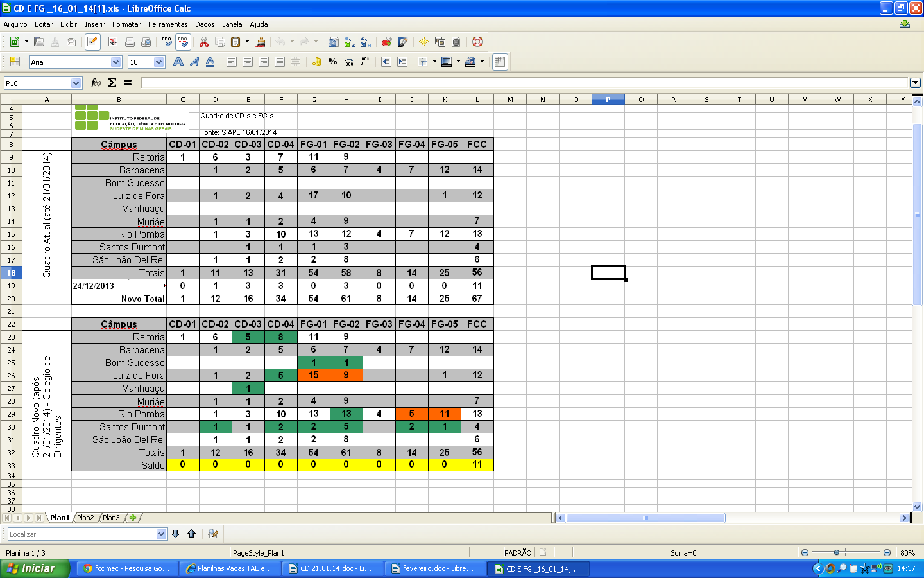Copy selection icon in toolbar
The width and height of the screenshot is (924, 578).
point(220,42)
